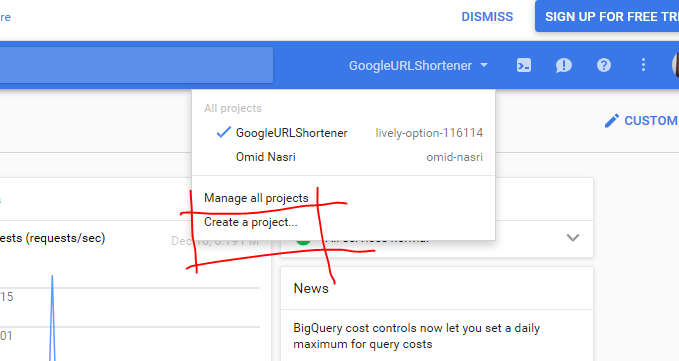Select the GoogleURLShortener project entry

(x=344, y=133)
